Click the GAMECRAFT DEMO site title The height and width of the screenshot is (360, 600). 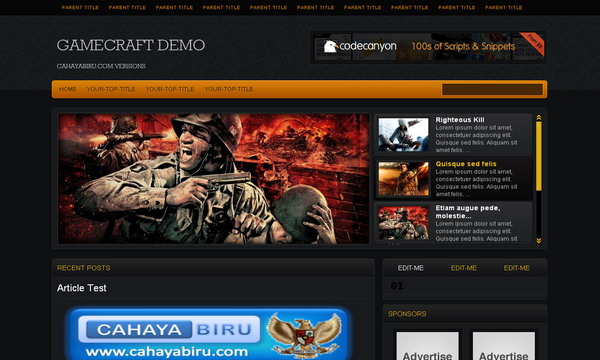click(131, 45)
